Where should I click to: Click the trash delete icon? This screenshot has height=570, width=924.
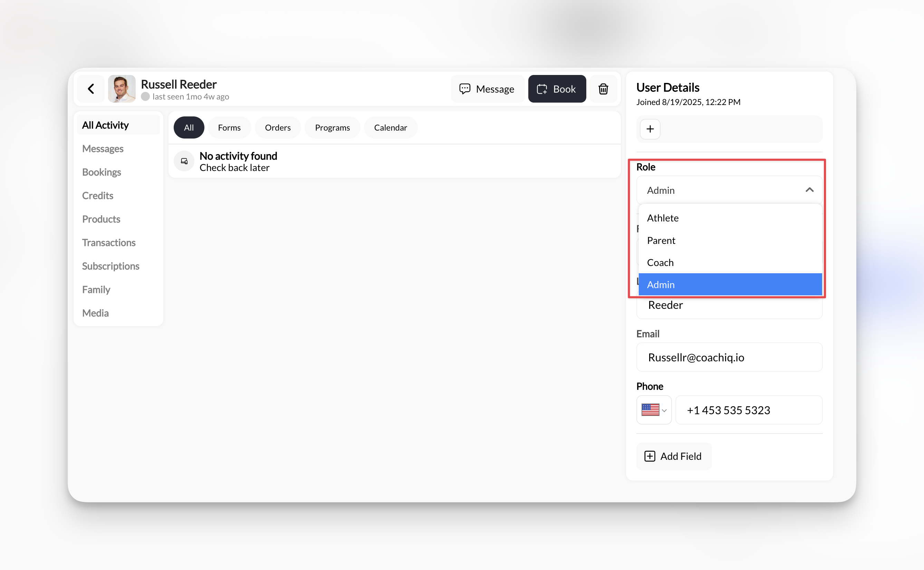coord(603,89)
